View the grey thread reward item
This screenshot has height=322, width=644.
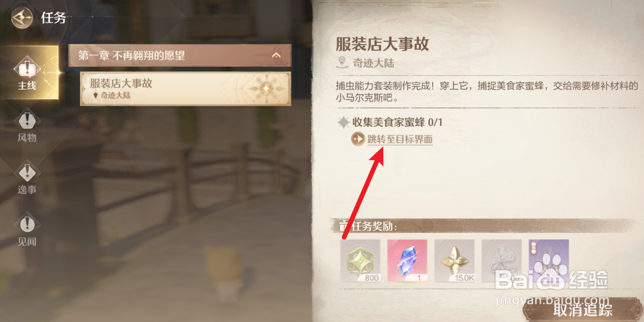[502, 261]
